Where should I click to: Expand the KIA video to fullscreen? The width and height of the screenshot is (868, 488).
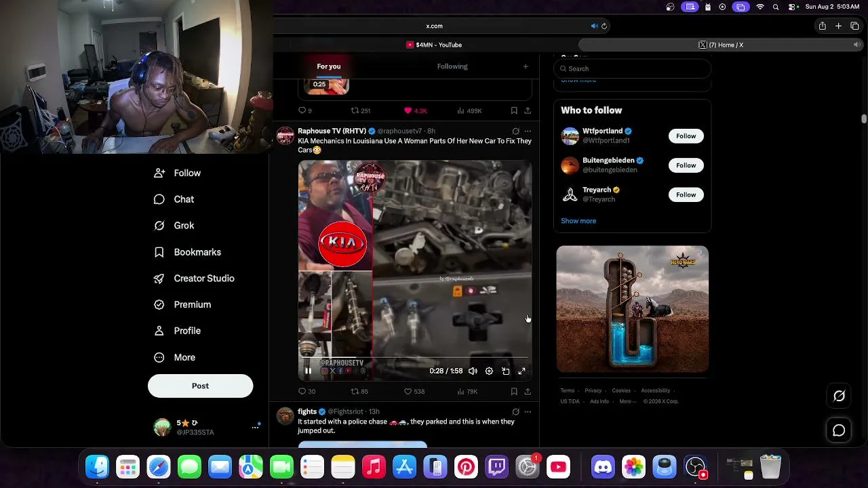pyautogui.click(x=521, y=371)
